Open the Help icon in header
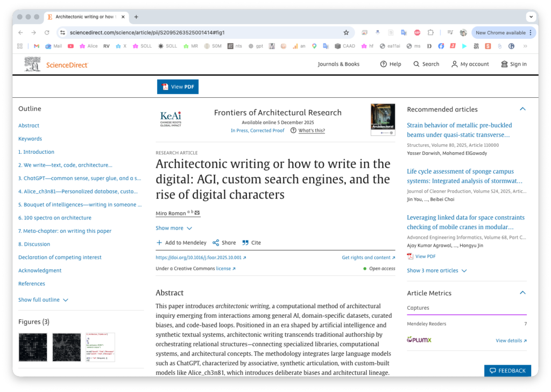 pos(384,64)
